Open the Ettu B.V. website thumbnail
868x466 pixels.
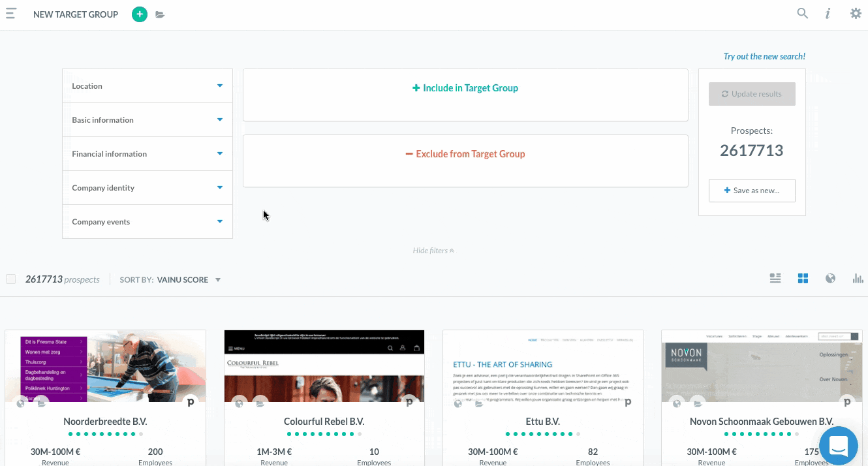[x=543, y=365]
